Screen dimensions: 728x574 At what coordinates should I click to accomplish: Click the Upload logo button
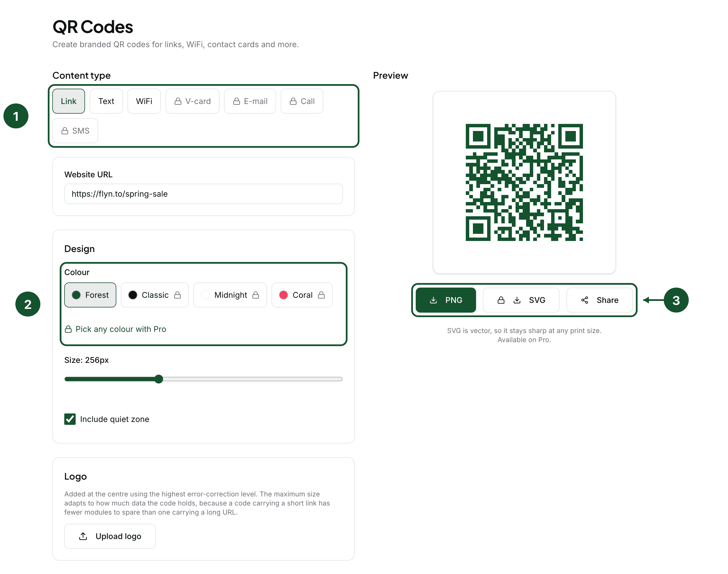click(x=109, y=536)
